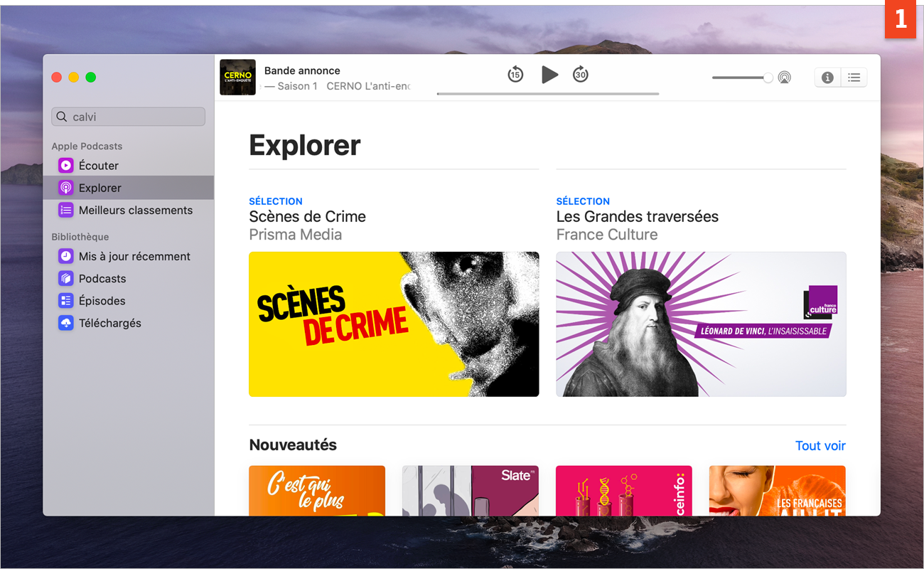The width and height of the screenshot is (924, 569).
Task: Open Les Grandes traversées banner
Action: [701, 324]
